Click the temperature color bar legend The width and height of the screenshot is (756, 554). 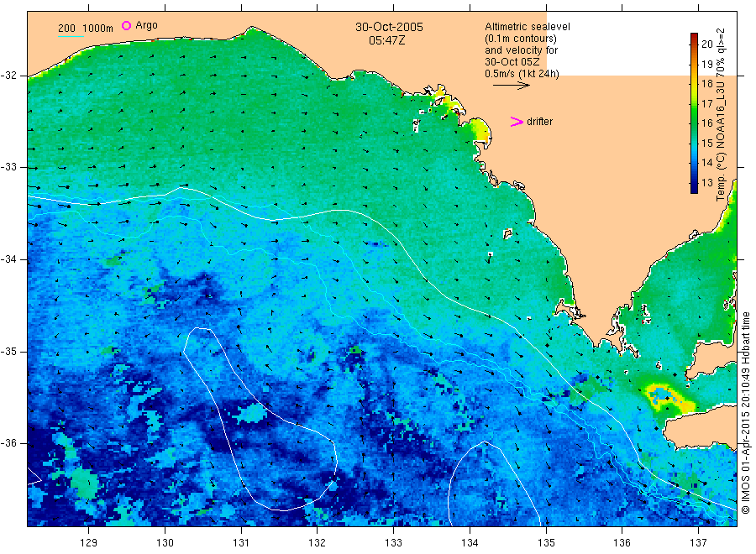[x=694, y=113]
